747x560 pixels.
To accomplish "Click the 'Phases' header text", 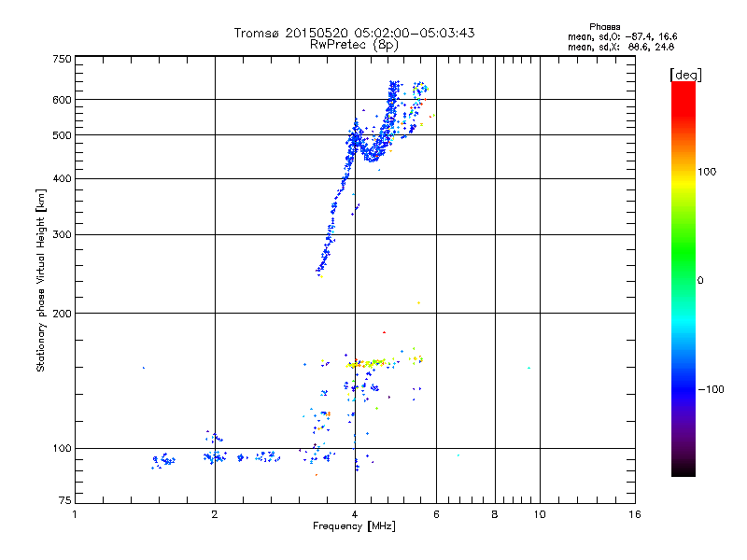I will (x=604, y=27).
